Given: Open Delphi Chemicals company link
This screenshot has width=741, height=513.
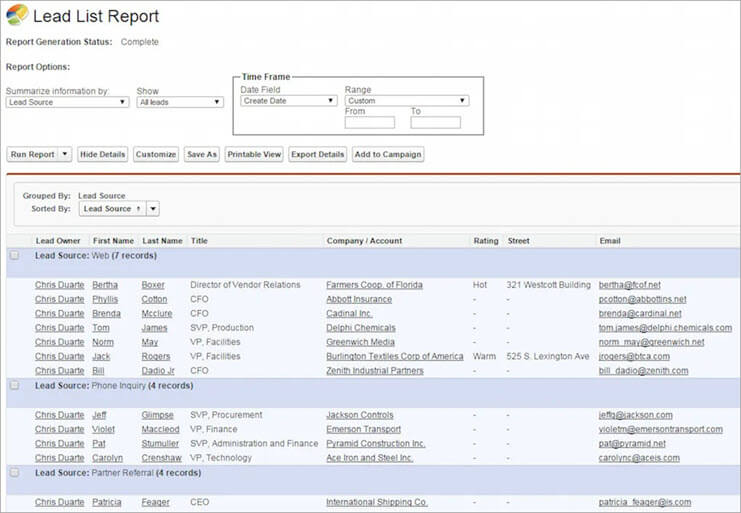Looking at the screenshot, I should point(361,327).
